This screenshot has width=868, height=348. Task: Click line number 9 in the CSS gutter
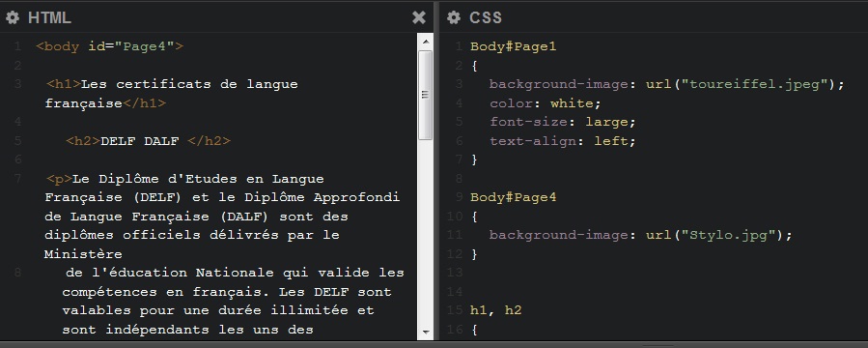tap(459, 197)
